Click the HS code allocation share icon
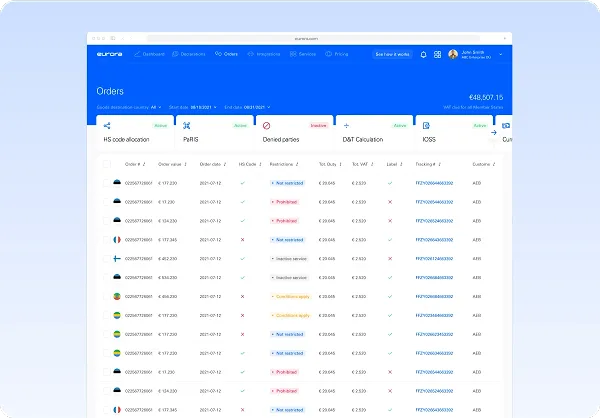This screenshot has width=600, height=418. pyautogui.click(x=107, y=126)
